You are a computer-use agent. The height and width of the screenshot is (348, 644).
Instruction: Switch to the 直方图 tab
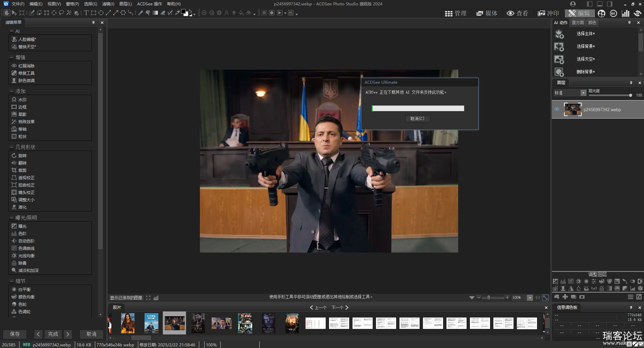(x=578, y=22)
